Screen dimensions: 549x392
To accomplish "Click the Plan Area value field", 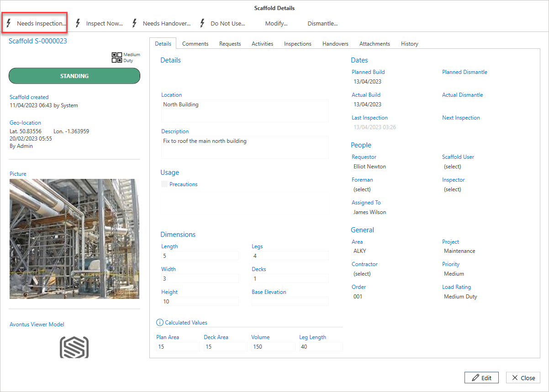I will pos(178,347).
